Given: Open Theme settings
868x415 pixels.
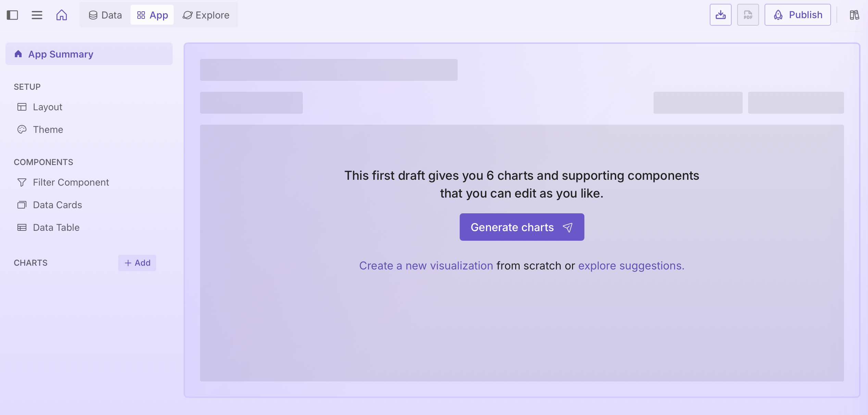Looking at the screenshot, I should pyautogui.click(x=48, y=130).
